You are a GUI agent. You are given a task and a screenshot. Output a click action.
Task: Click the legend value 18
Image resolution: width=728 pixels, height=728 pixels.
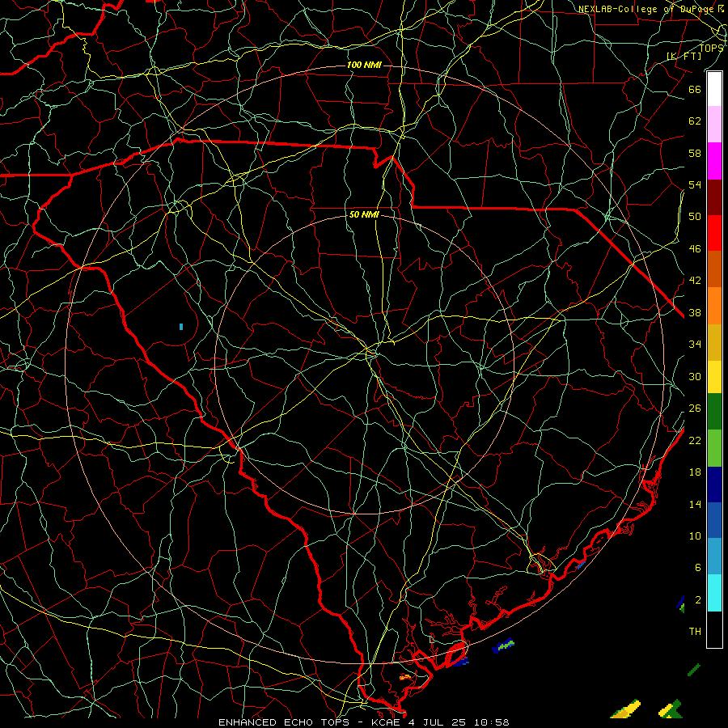point(695,472)
